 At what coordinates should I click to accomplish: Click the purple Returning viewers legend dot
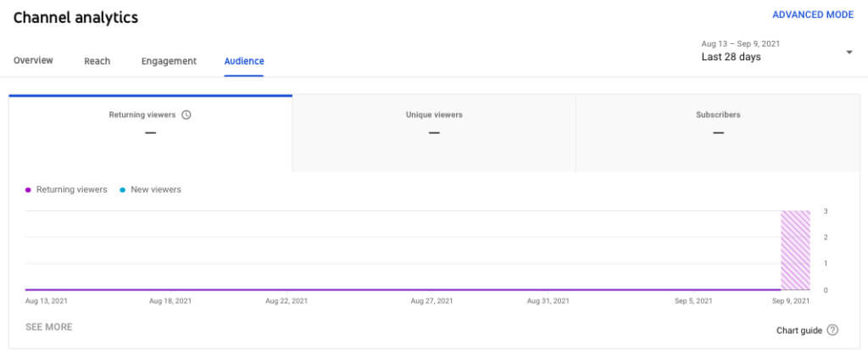(x=29, y=190)
